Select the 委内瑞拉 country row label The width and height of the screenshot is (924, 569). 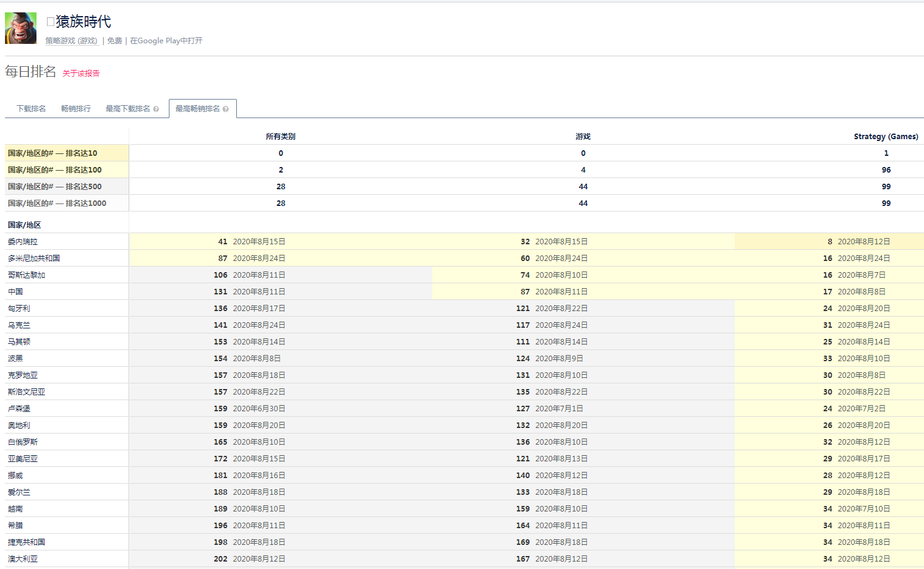pos(23,242)
